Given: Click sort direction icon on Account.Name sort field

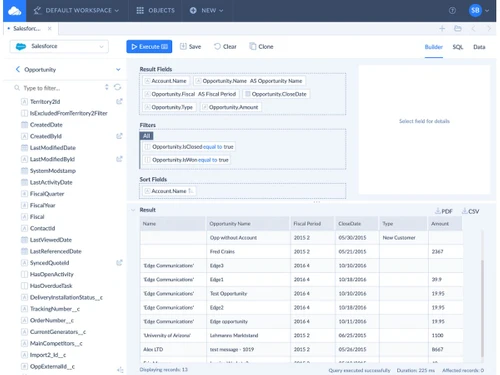Looking at the screenshot, I should coord(191,191).
